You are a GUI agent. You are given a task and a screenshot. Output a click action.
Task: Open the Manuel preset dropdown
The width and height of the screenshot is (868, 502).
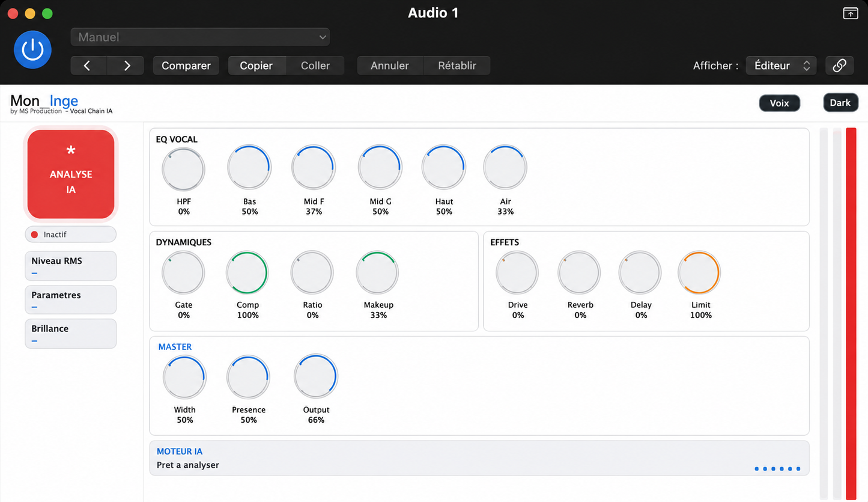pos(200,37)
